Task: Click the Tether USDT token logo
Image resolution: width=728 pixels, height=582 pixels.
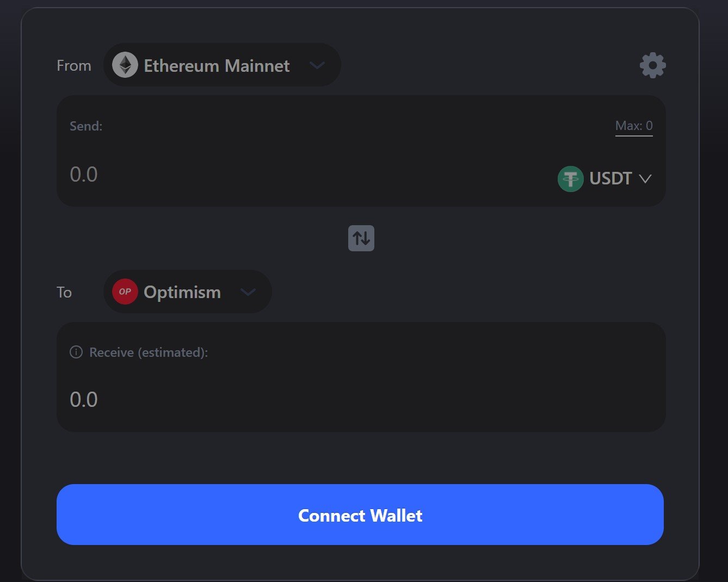Action: 570,178
